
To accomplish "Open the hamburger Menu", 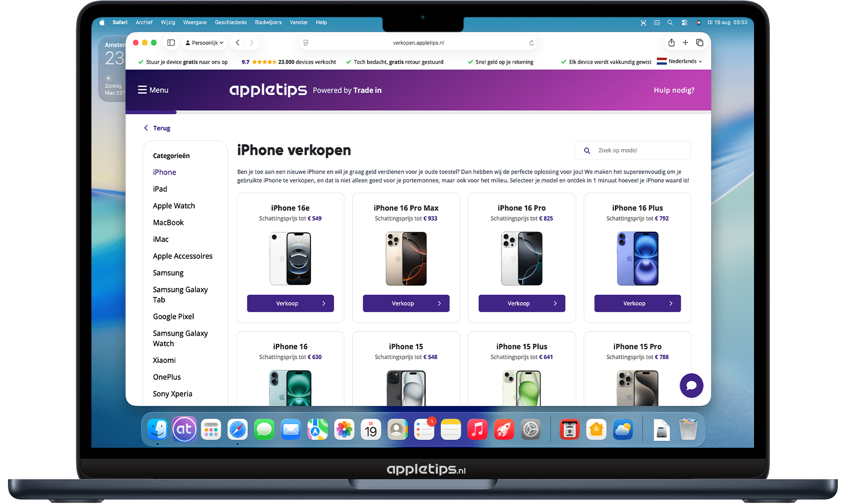I will click(153, 90).
